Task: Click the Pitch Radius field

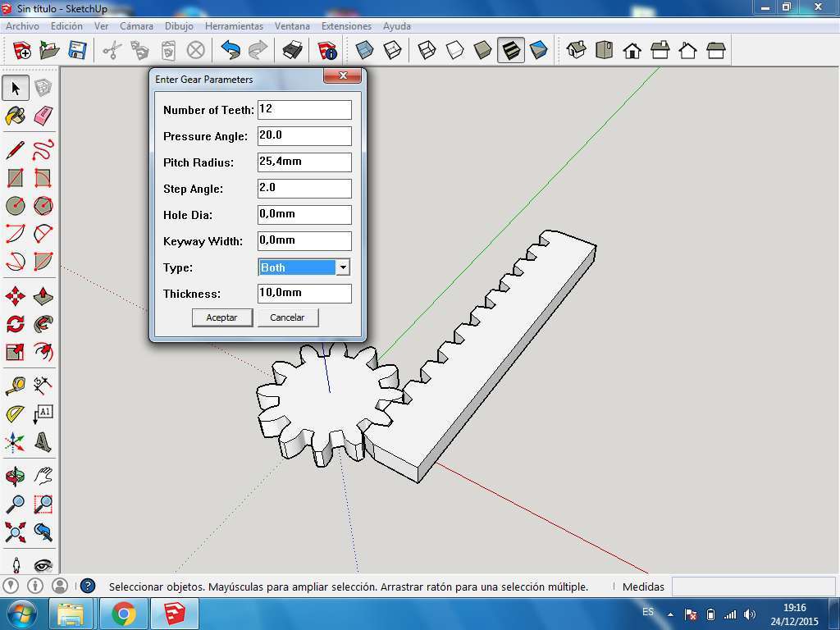Action: tap(304, 162)
